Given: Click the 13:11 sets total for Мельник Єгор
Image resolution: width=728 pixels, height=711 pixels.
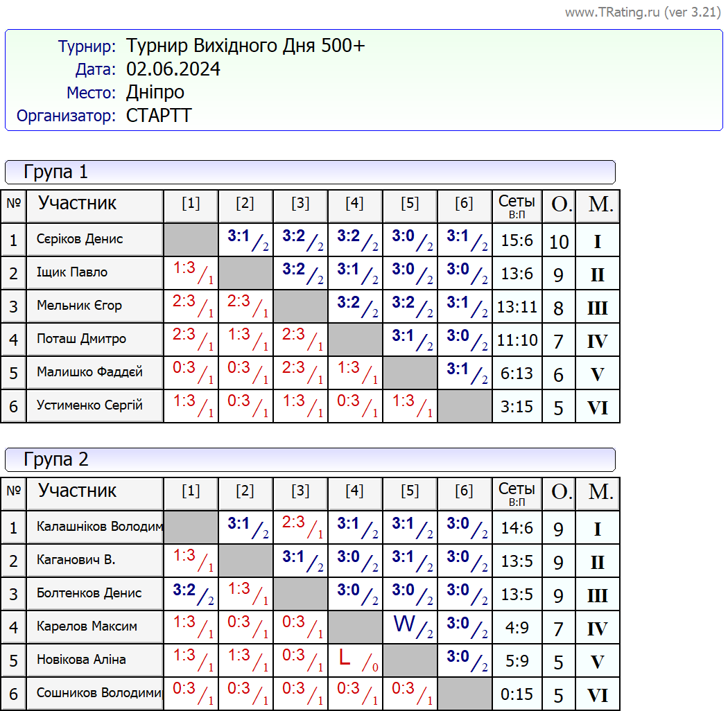Looking at the screenshot, I should click(517, 307).
